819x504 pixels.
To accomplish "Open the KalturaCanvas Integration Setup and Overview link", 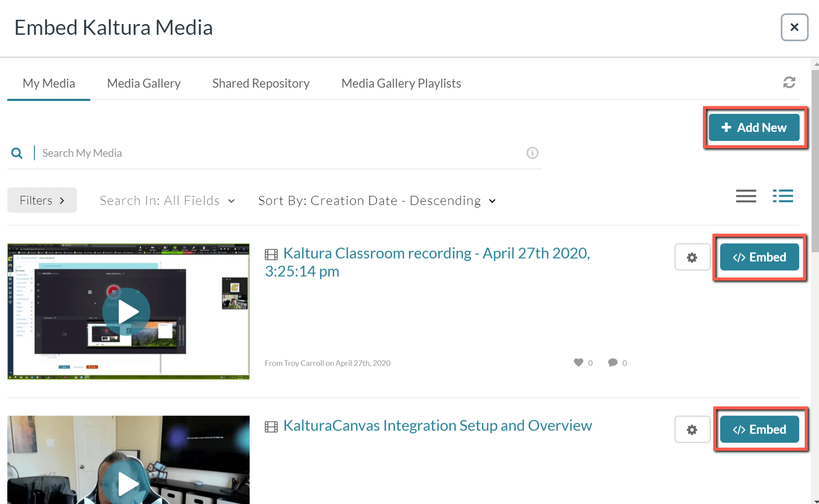I will 437,425.
